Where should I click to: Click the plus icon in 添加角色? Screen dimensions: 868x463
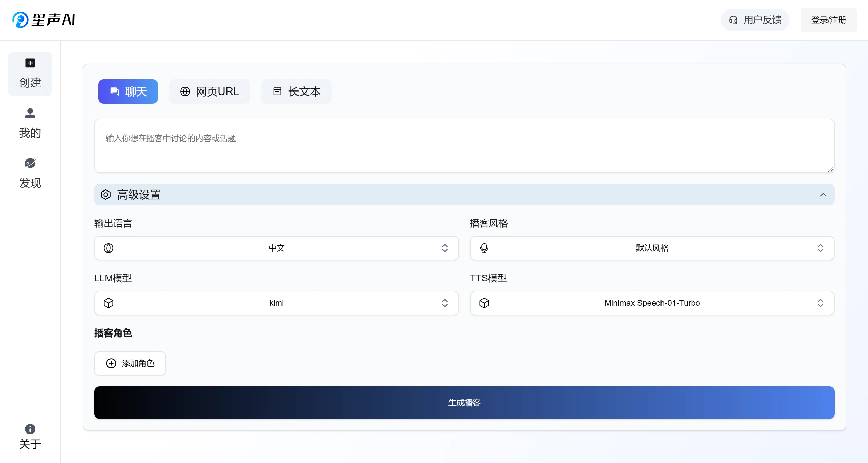[111, 363]
